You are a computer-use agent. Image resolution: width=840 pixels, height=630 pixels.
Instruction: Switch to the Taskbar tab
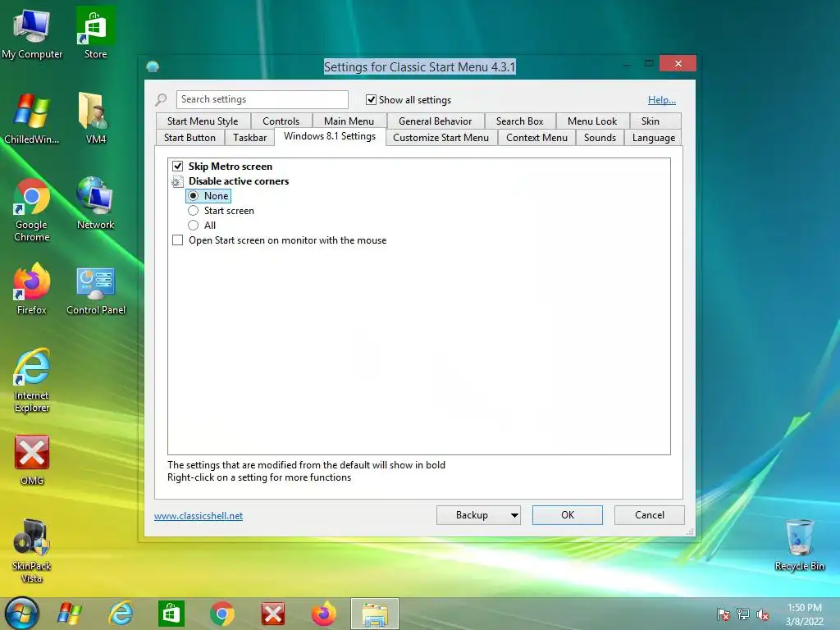[x=249, y=138]
